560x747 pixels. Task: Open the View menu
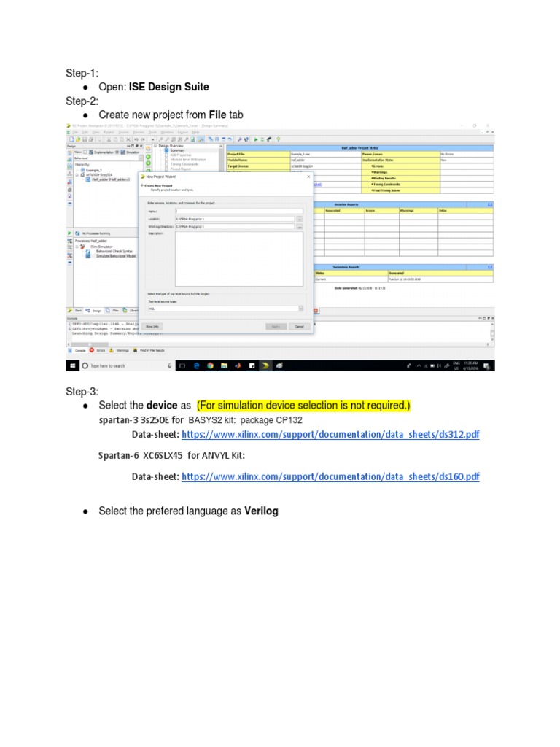point(96,132)
